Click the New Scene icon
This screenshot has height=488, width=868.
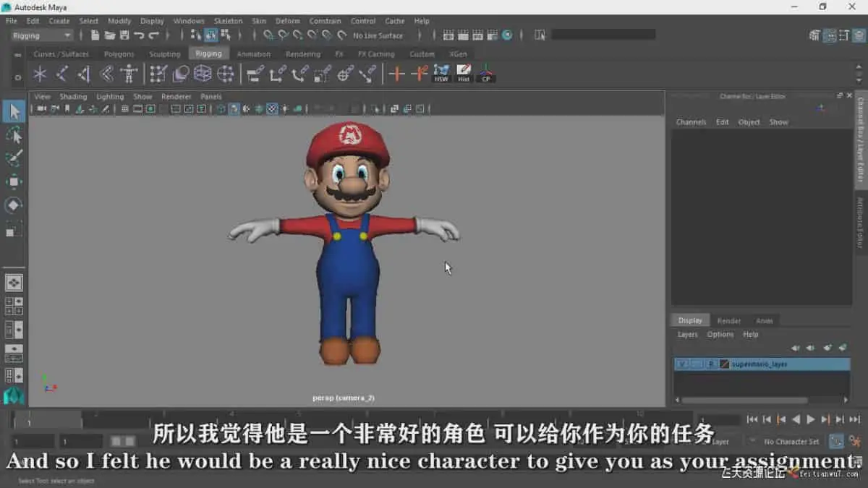click(95, 35)
